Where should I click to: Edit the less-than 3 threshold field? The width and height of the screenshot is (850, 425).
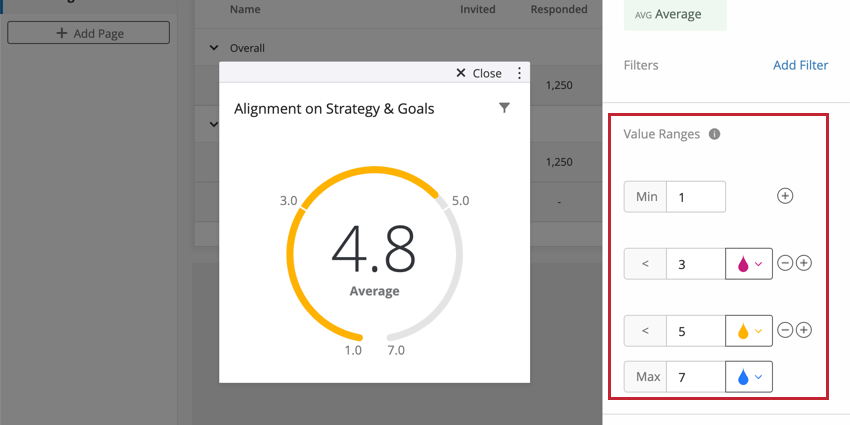[x=696, y=263]
